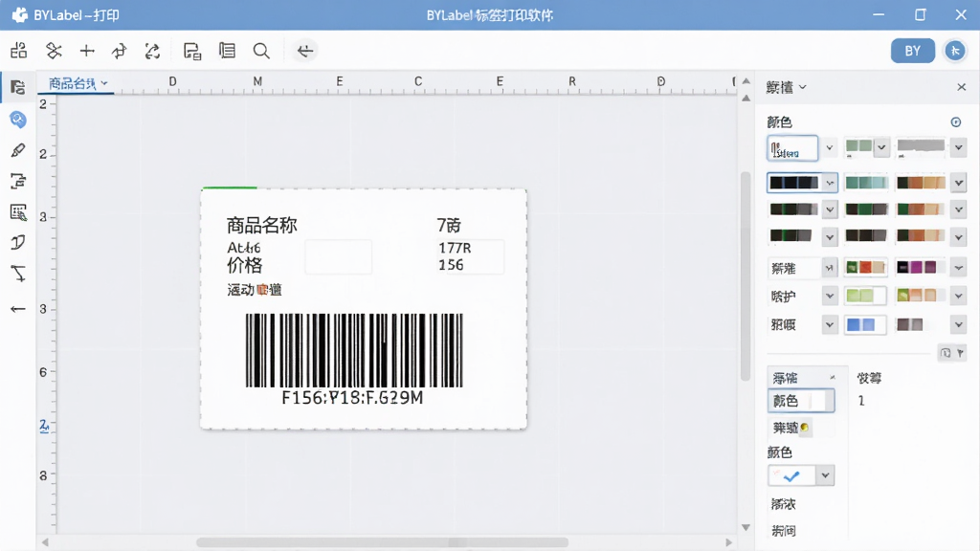Select the table edit tool in sidebar
980x551 pixels.
point(18,212)
